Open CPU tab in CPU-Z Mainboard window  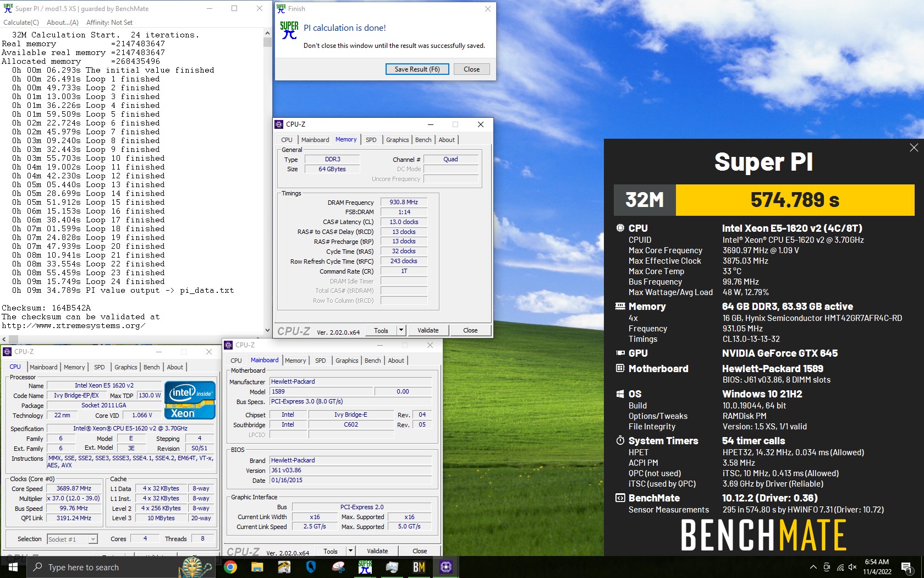(236, 361)
